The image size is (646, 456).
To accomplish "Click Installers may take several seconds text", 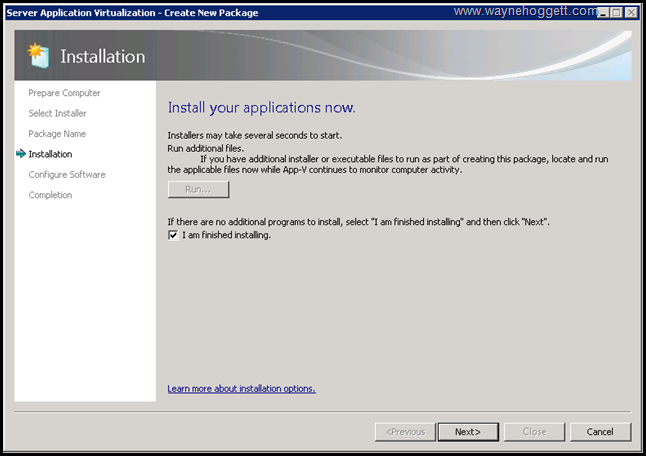I will [255, 136].
